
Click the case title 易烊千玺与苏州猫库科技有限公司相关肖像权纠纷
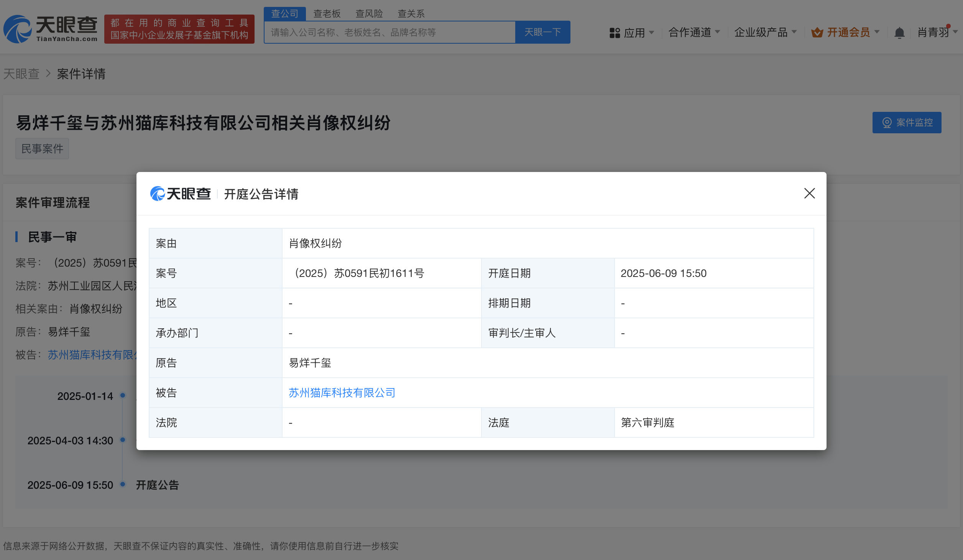click(x=203, y=123)
